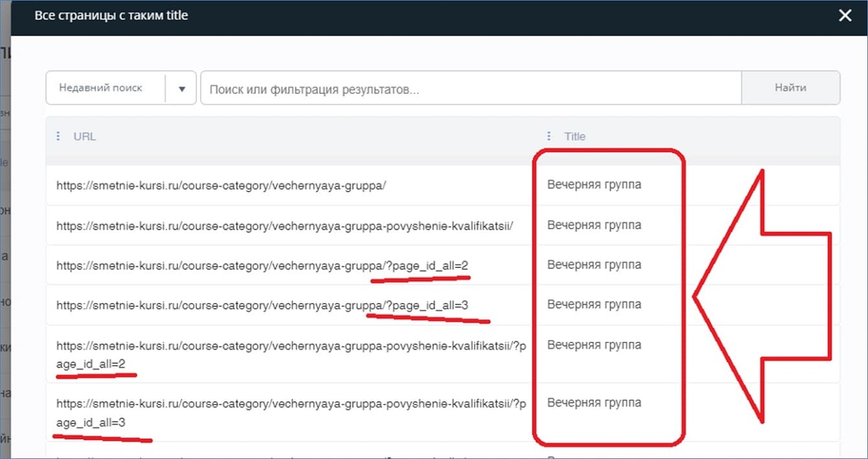Sort by the Title column header

click(575, 137)
